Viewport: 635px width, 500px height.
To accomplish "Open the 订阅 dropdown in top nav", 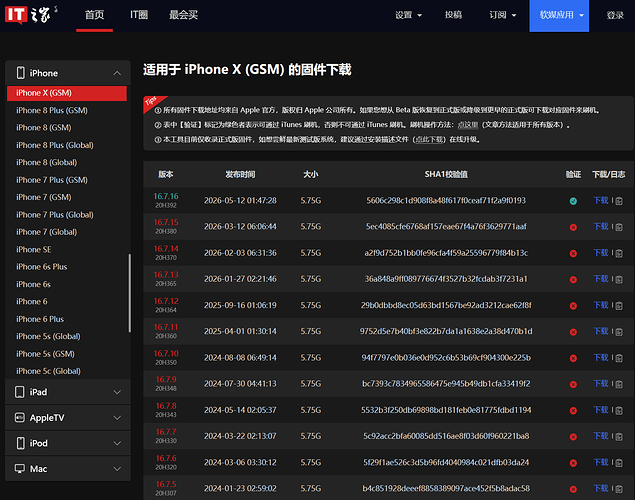I will pos(503,15).
